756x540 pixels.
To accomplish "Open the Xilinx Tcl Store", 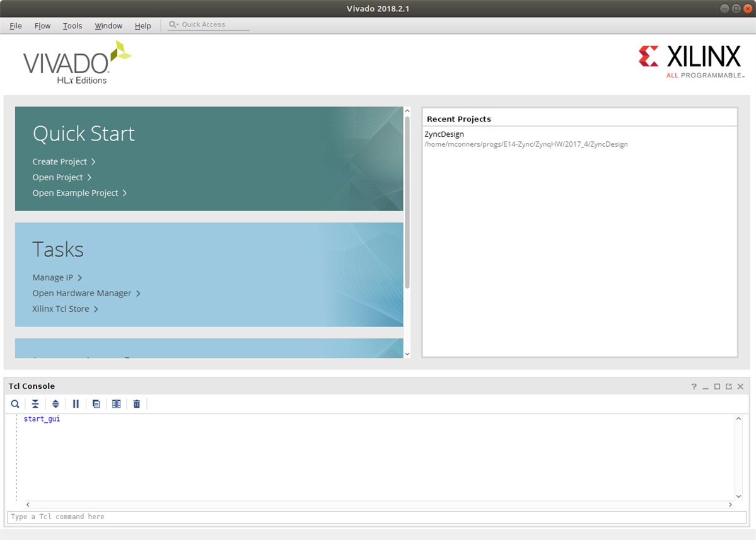I will coord(61,309).
